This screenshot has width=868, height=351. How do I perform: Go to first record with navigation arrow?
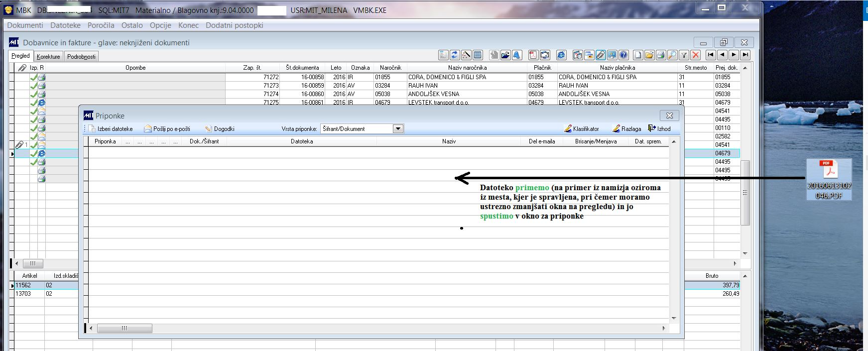point(711,55)
